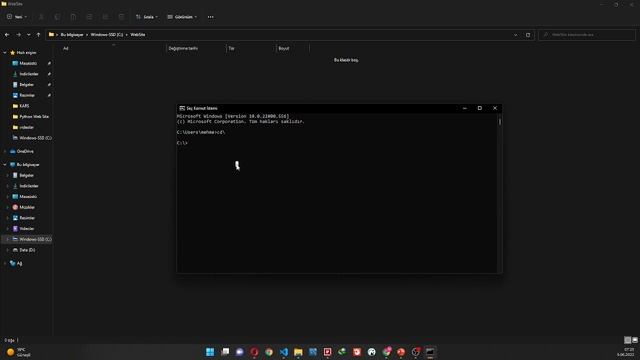Image resolution: width=640 pixels, height=360 pixels.
Task: Open the Görünüm view dropdown
Action: [x=182, y=17]
